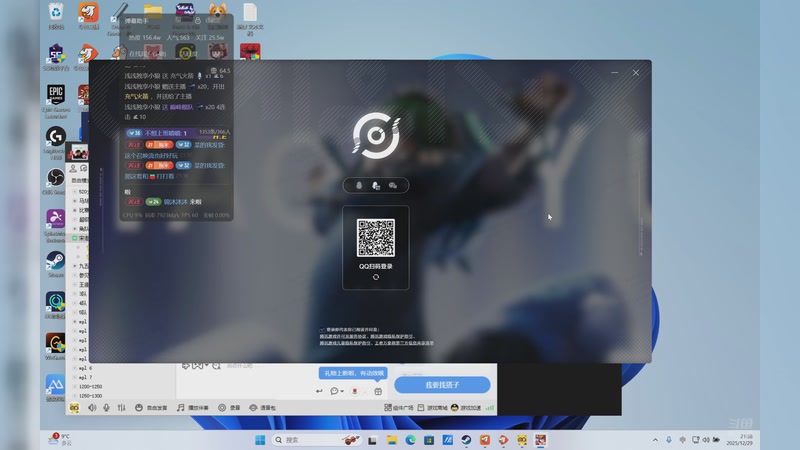The width and height of the screenshot is (800, 450).
Task: Open 播放伴奏 music accompaniment
Action: (x=193, y=408)
